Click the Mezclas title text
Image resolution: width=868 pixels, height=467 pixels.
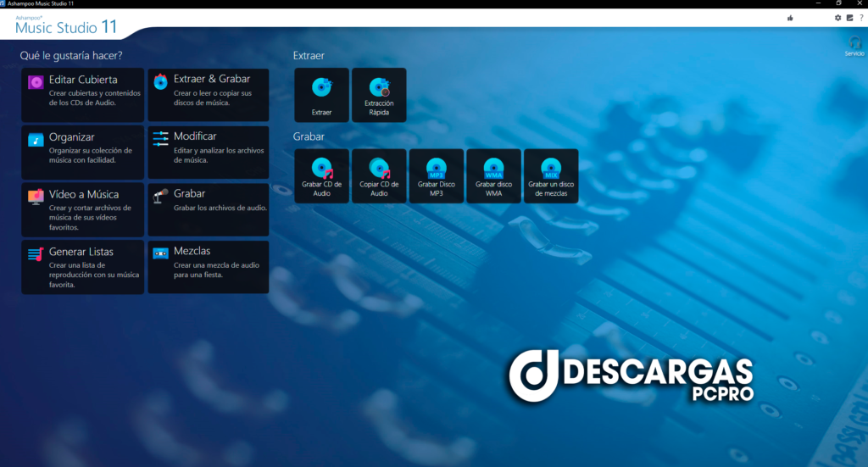(x=192, y=251)
